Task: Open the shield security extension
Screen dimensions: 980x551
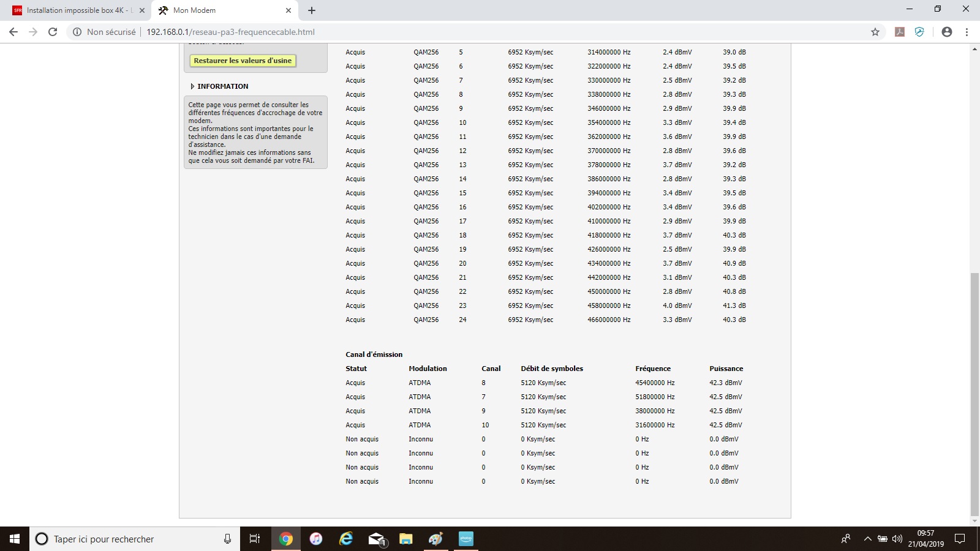Action: click(919, 32)
